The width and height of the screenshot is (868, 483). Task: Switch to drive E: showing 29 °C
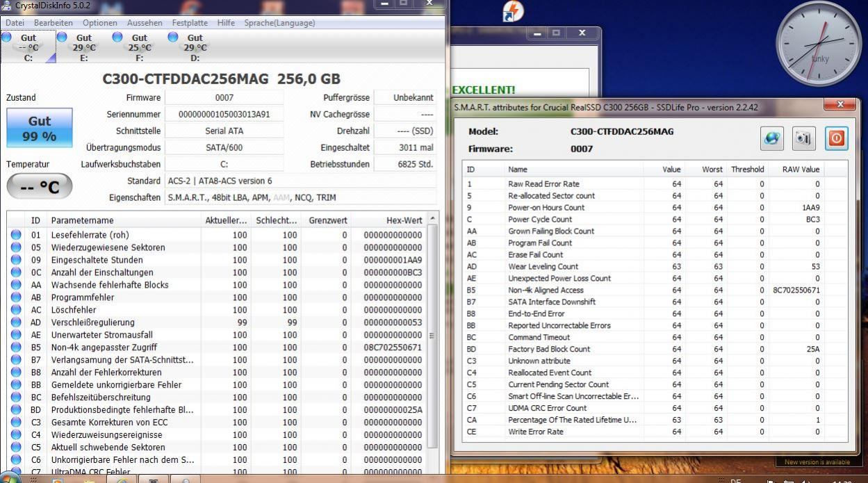click(84, 47)
